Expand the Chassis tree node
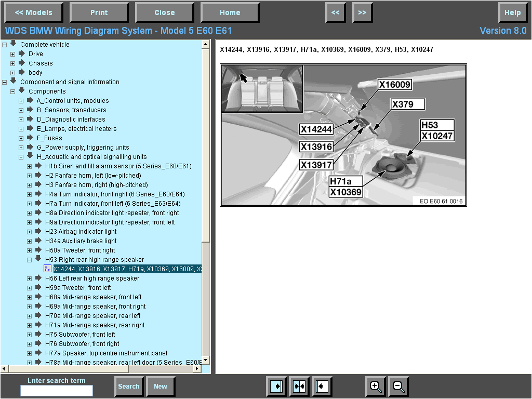The image size is (532, 399). (13, 63)
